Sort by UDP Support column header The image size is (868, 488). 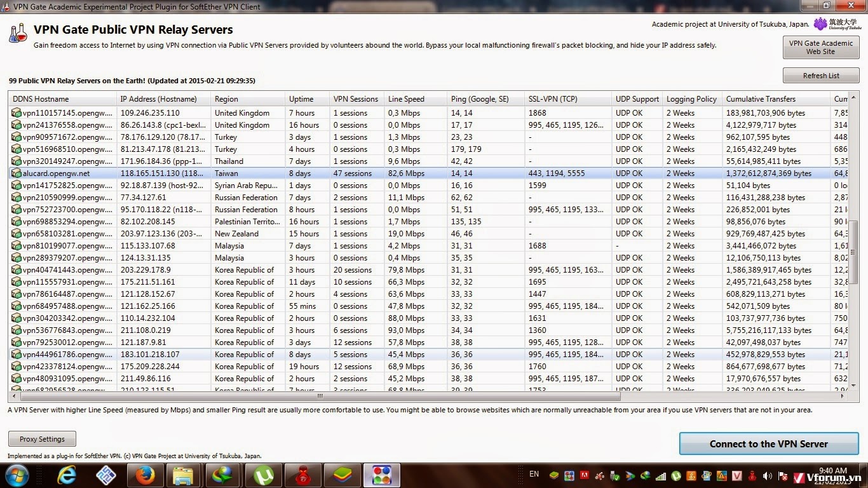[637, 99]
